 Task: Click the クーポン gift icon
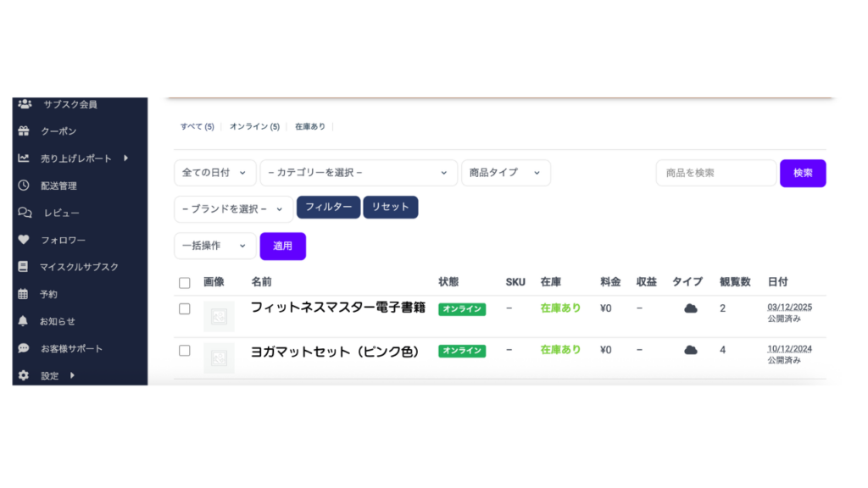pyautogui.click(x=23, y=131)
